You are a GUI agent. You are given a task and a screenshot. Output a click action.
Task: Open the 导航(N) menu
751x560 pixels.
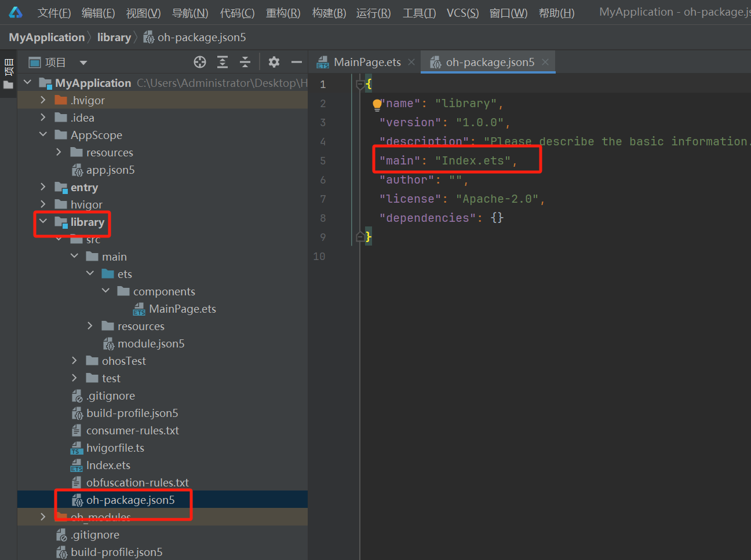190,13
